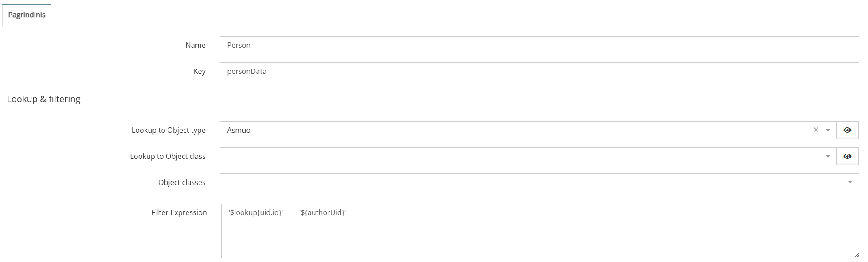The height and width of the screenshot is (262, 868).
Task: Click the empty Lookup to Object class field
Action: tap(521, 156)
